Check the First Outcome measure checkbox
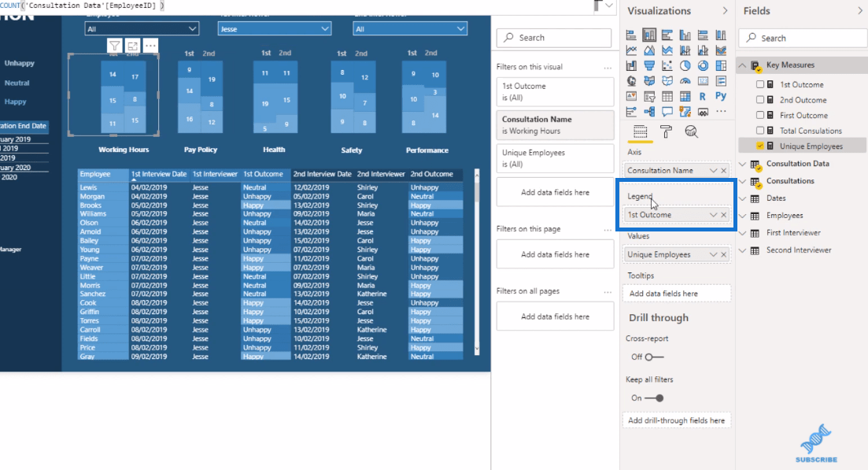868x470 pixels. click(x=760, y=115)
